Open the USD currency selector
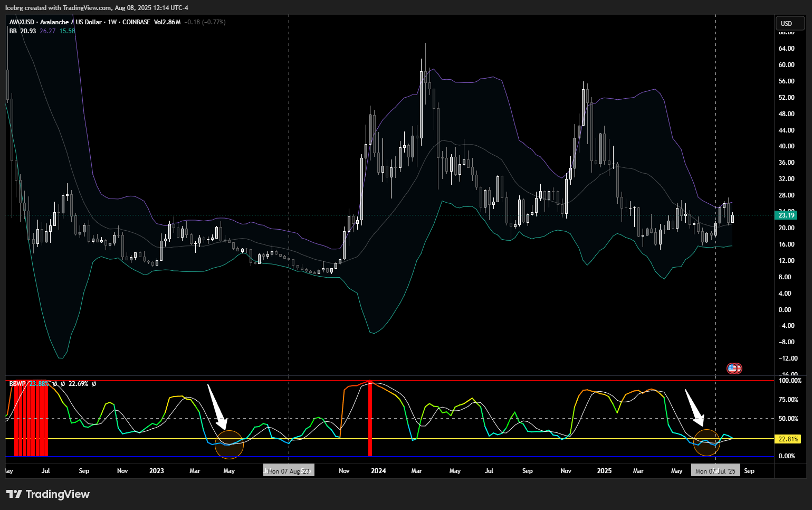812x510 pixels. (x=790, y=23)
